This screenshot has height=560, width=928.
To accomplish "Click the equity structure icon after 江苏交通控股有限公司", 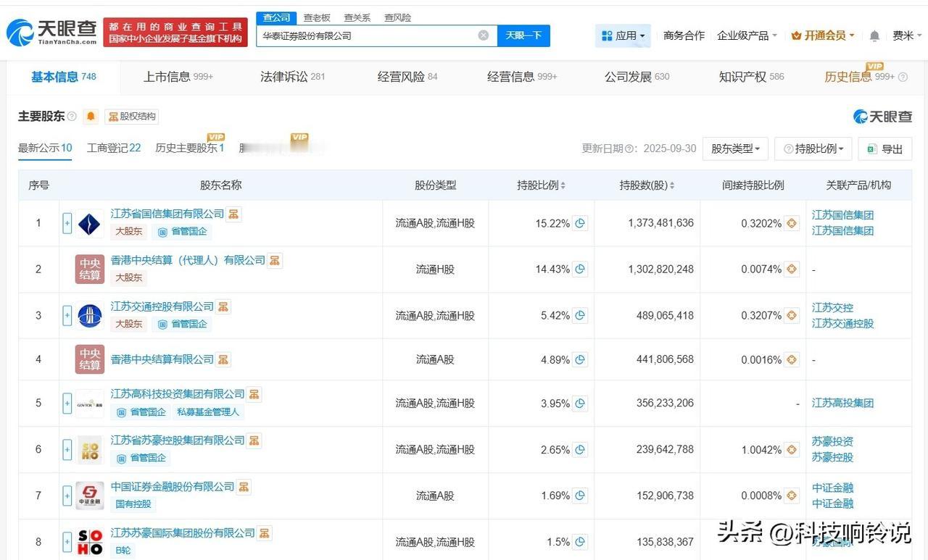I will [223, 306].
